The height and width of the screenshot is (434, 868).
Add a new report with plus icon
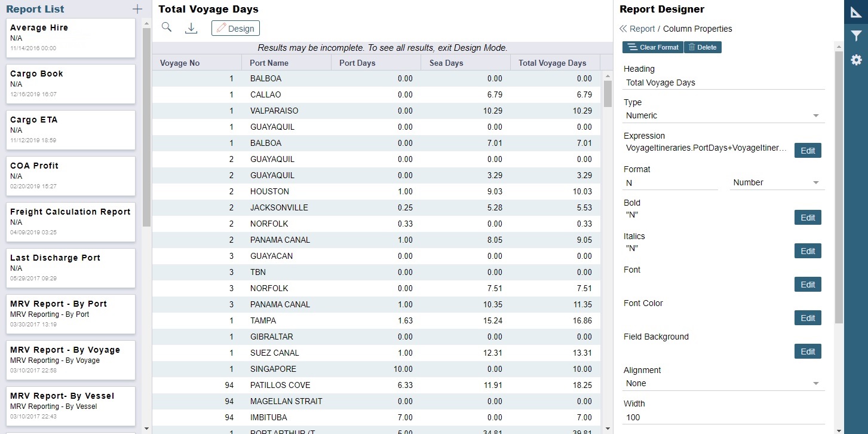tap(137, 9)
